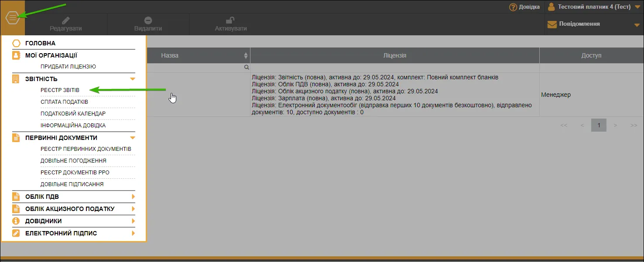Open ДОВІЛЬНЕ ПОГОДЖЕННЯ submenu item

73,160
